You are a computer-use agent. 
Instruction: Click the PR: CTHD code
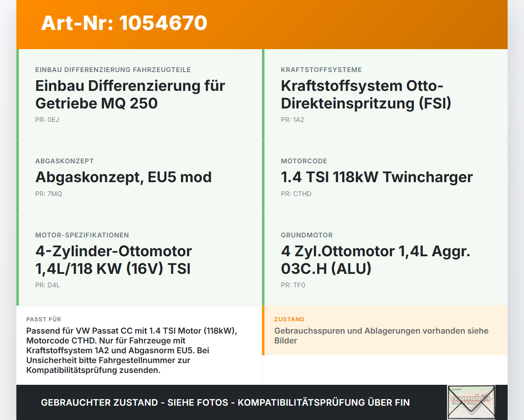(296, 194)
